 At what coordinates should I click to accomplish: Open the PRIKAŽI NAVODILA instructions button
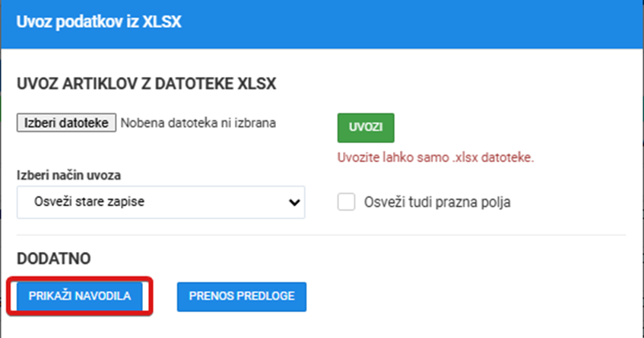pos(80,296)
